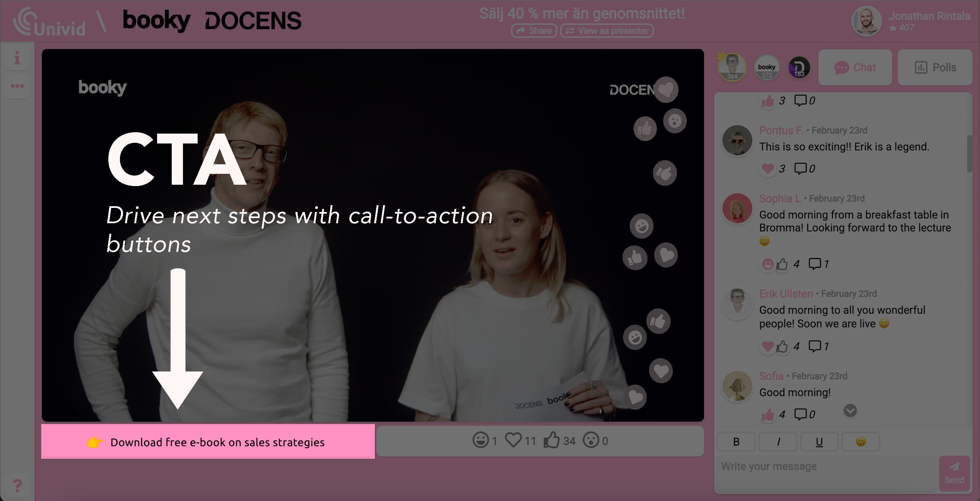980x501 pixels.
Task: Switch to the Chat tab
Action: pyautogui.click(x=855, y=67)
